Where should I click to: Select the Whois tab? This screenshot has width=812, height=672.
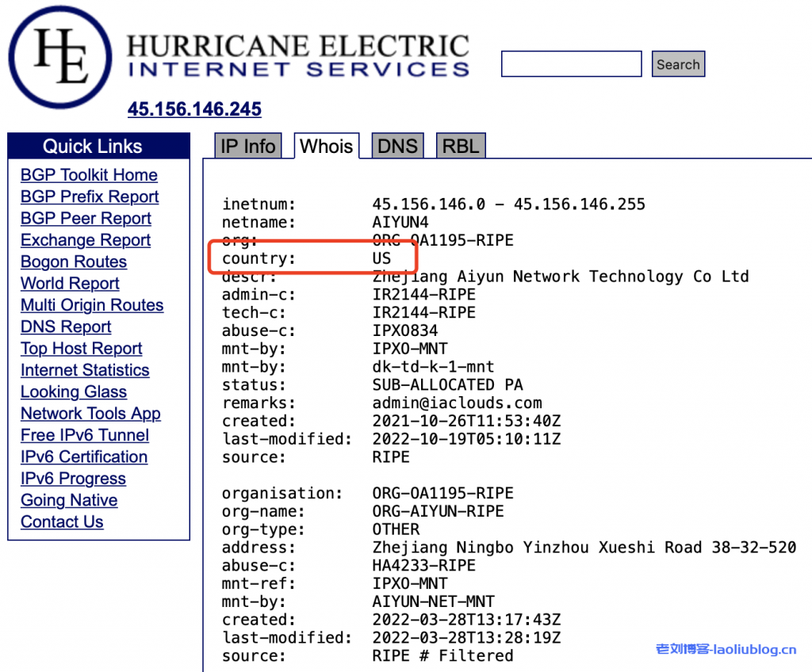(x=326, y=147)
